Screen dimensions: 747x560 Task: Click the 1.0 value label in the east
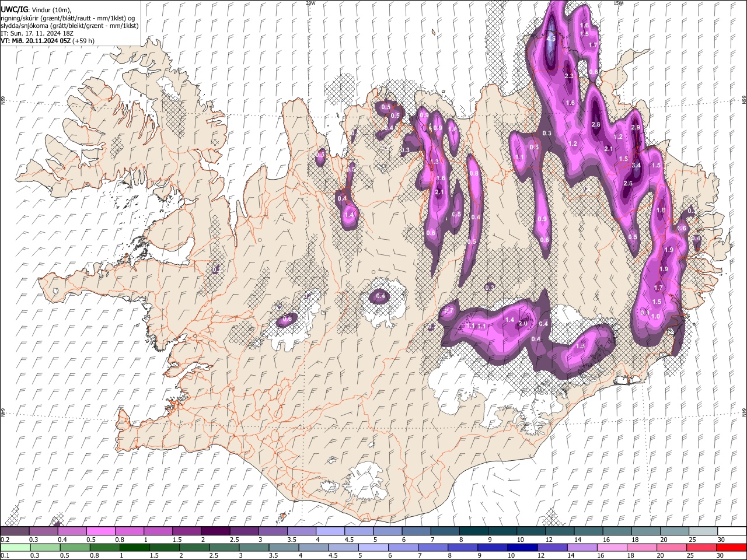tap(655, 316)
